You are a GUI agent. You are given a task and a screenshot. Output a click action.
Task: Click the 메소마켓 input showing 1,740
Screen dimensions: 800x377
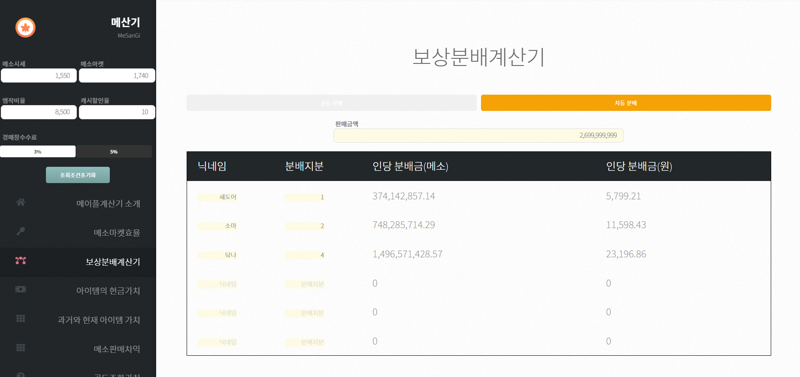(117, 76)
